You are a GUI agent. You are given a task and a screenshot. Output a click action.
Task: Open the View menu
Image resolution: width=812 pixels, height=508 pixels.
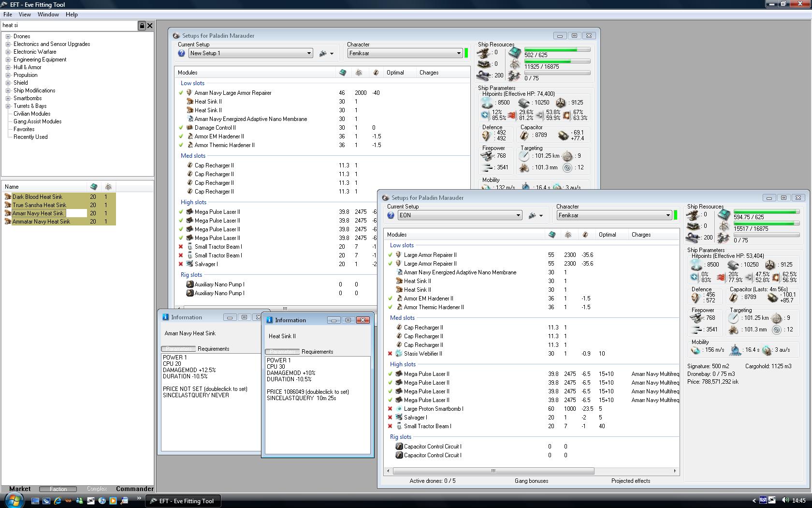25,15
